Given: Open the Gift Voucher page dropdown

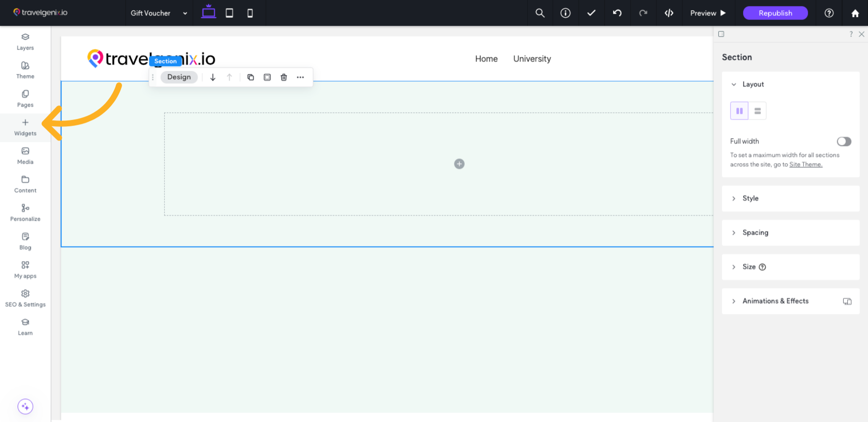Looking at the screenshot, I should click(x=159, y=13).
